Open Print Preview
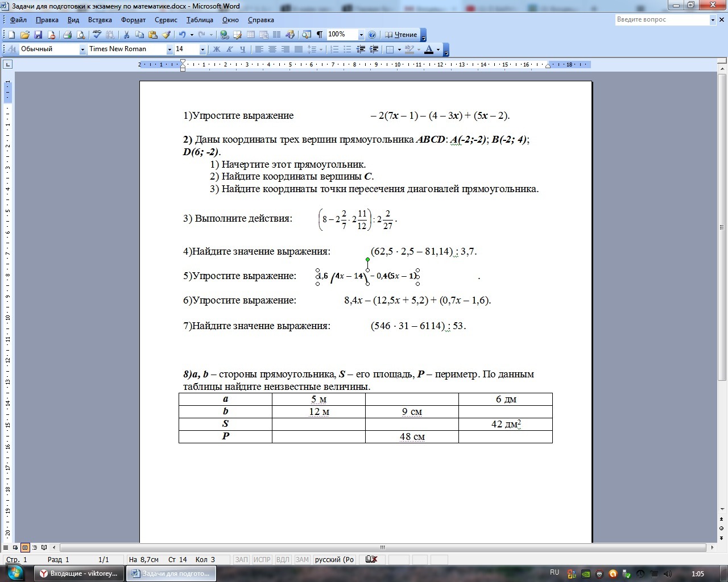Viewport: 728px width, 582px height. [x=81, y=35]
